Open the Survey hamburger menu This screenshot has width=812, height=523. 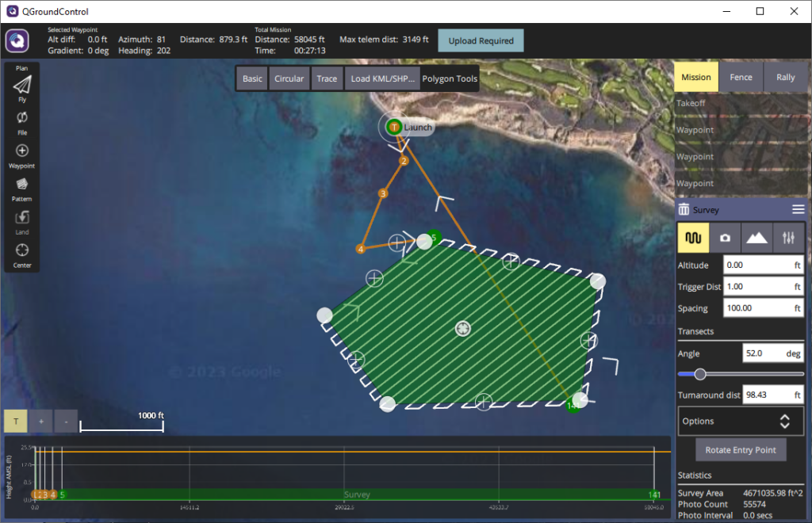798,210
